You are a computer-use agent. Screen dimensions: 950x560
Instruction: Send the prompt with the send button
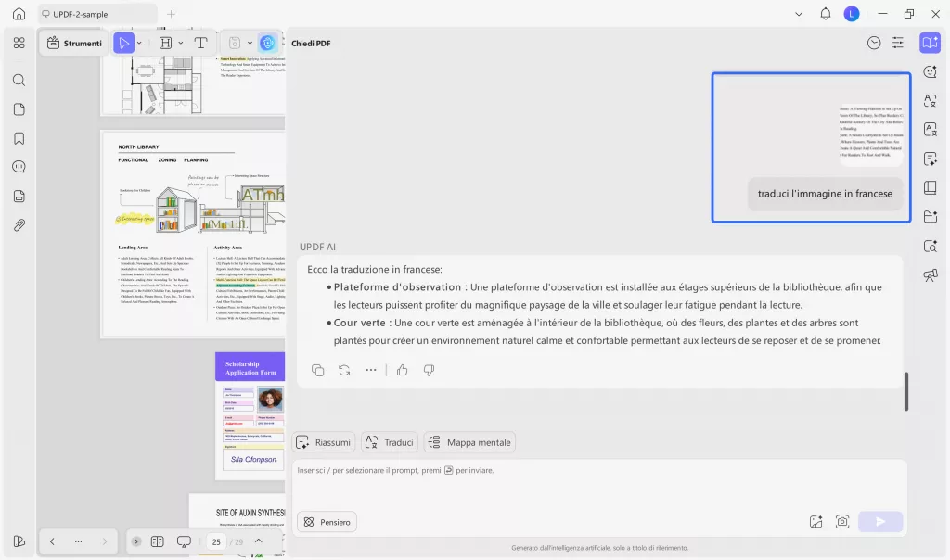click(x=880, y=522)
